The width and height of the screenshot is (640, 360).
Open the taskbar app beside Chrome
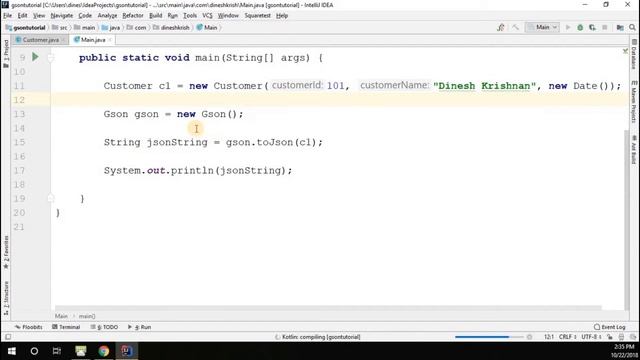(x=81, y=351)
